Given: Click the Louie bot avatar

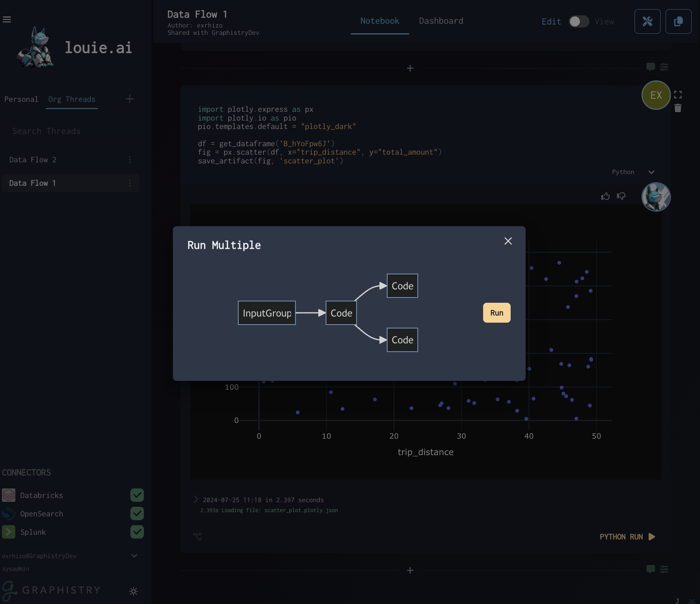Looking at the screenshot, I should click(x=656, y=197).
